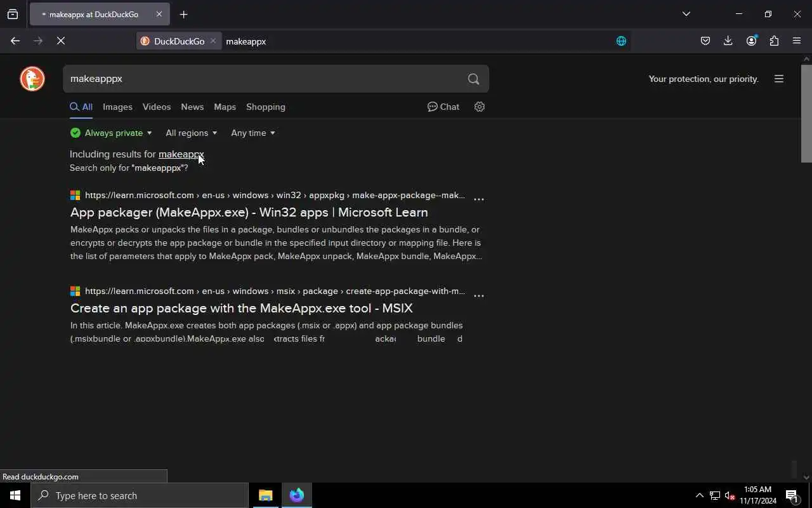Switch to the Images tab

pos(117,107)
